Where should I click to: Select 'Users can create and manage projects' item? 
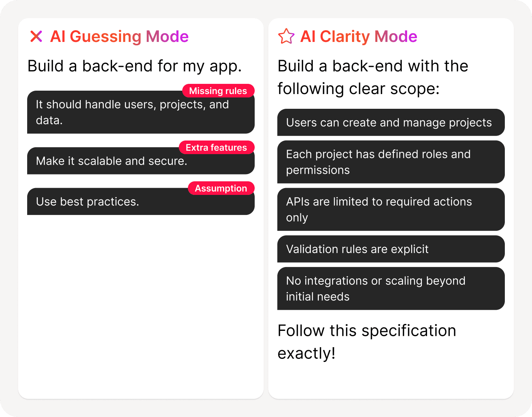tap(389, 123)
